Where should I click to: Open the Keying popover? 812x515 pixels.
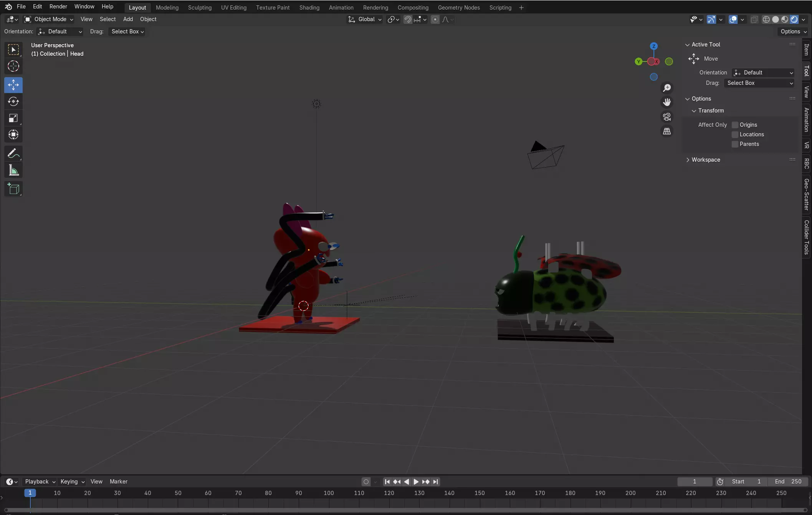pyautogui.click(x=72, y=482)
